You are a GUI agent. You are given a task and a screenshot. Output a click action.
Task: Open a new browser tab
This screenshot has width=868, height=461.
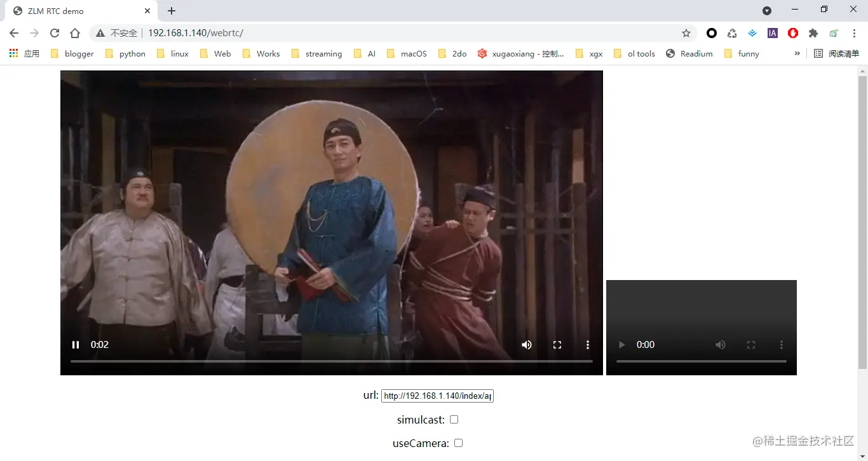tap(172, 11)
